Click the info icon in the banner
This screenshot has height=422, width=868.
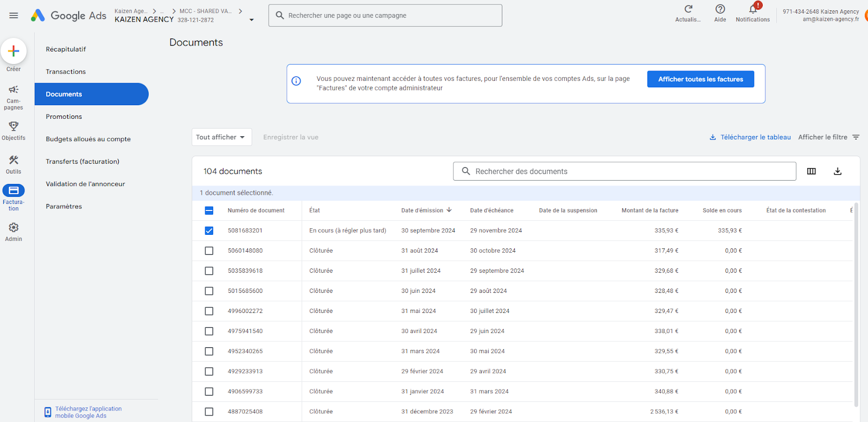(296, 81)
